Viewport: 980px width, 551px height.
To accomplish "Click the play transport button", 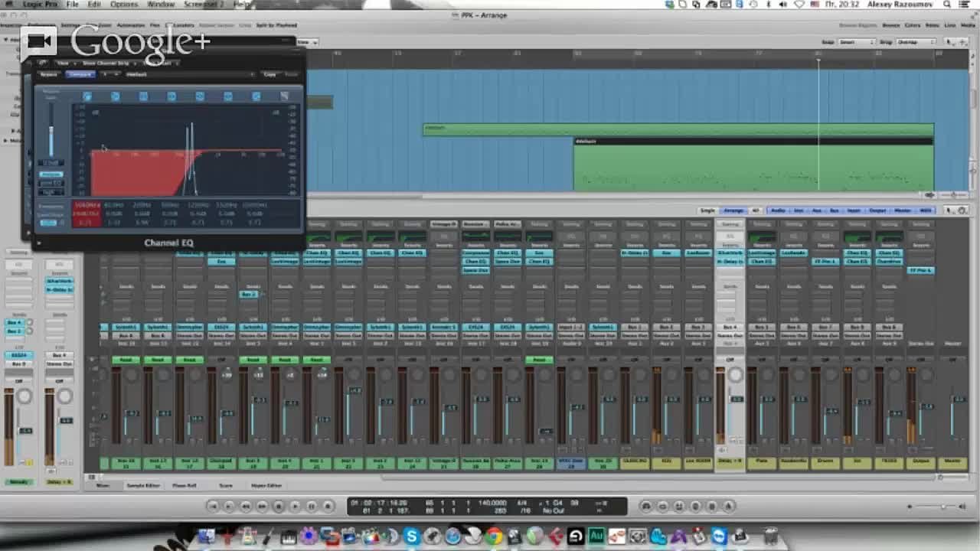I will point(296,506).
